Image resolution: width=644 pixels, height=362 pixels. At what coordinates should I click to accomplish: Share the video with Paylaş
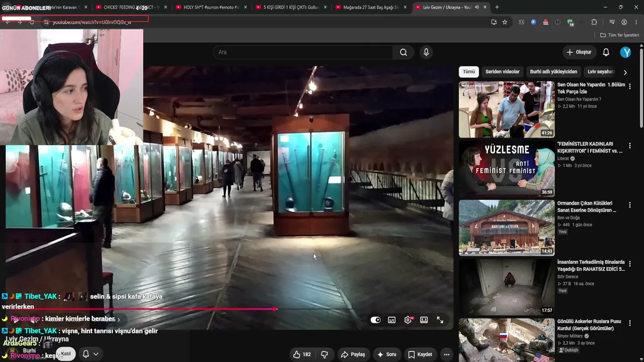(x=353, y=354)
